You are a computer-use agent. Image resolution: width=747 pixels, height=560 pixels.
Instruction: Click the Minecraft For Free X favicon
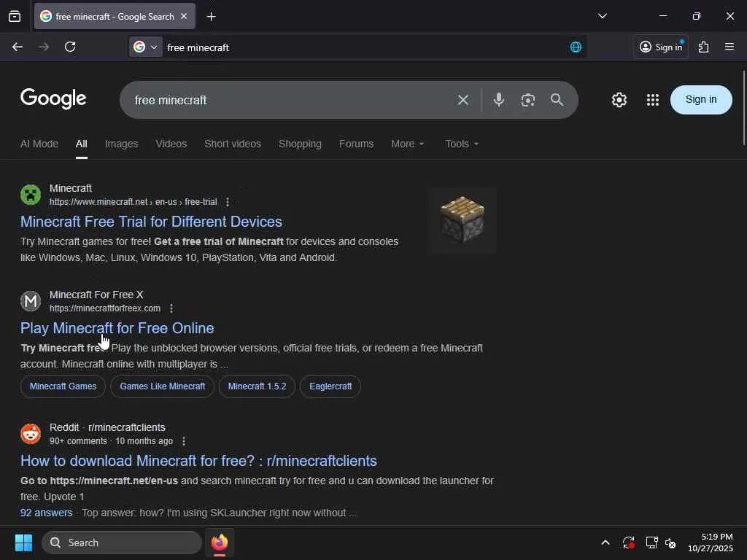(x=31, y=301)
